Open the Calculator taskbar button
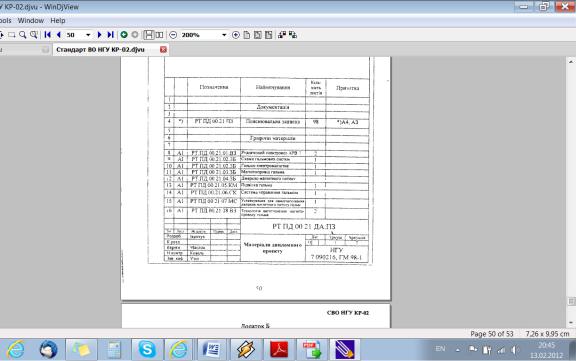This screenshot has width=576, height=361. pos(114,349)
